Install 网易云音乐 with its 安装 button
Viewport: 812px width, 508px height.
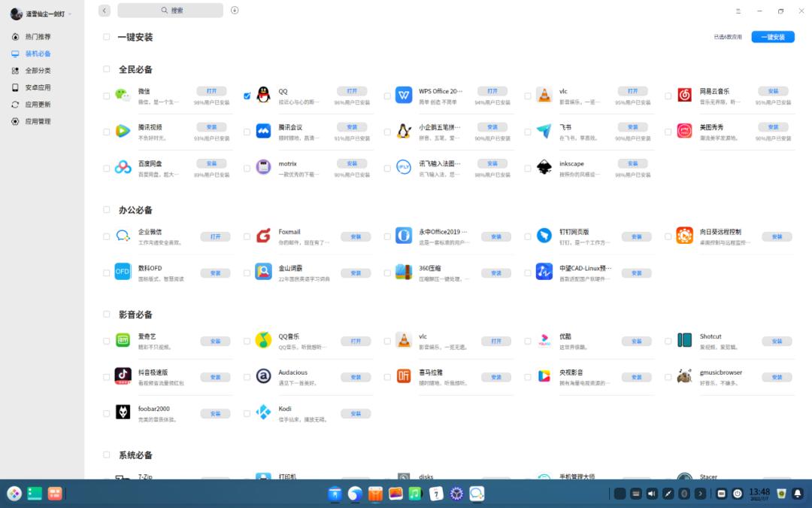(x=773, y=91)
